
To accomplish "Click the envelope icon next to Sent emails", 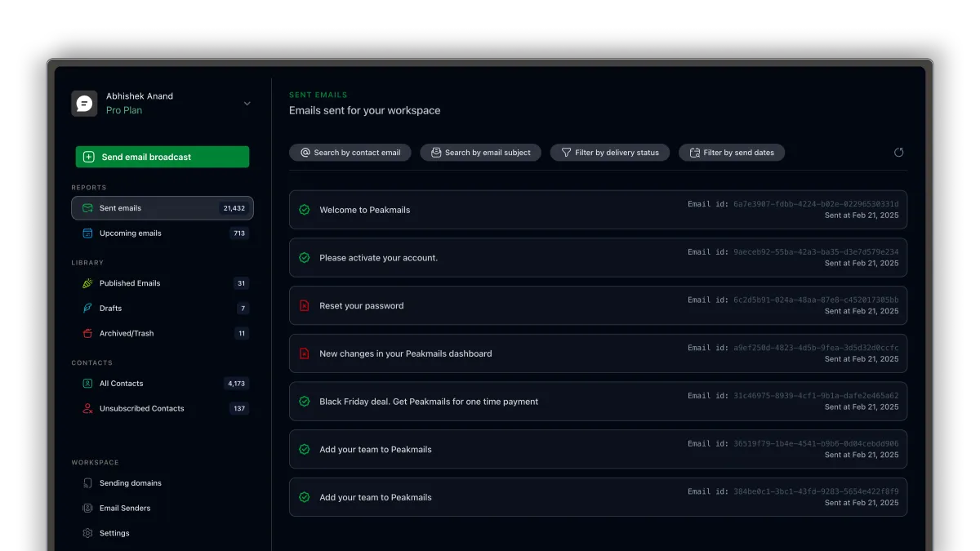I will tap(87, 208).
